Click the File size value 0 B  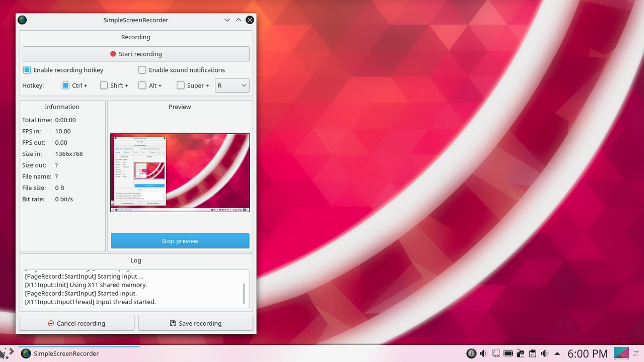pyautogui.click(x=59, y=188)
